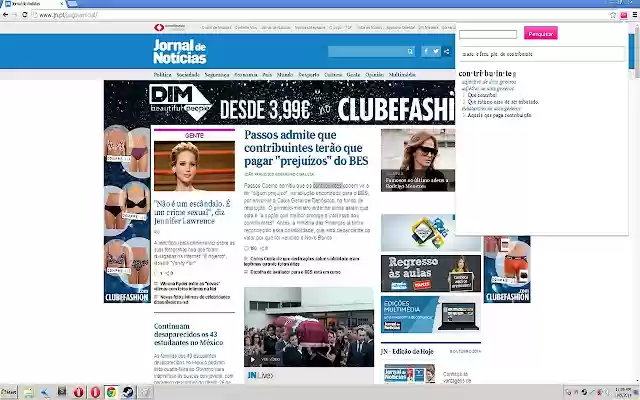Open the Chrome hamburger menu
Screen dimensions: 640x400
635,15
